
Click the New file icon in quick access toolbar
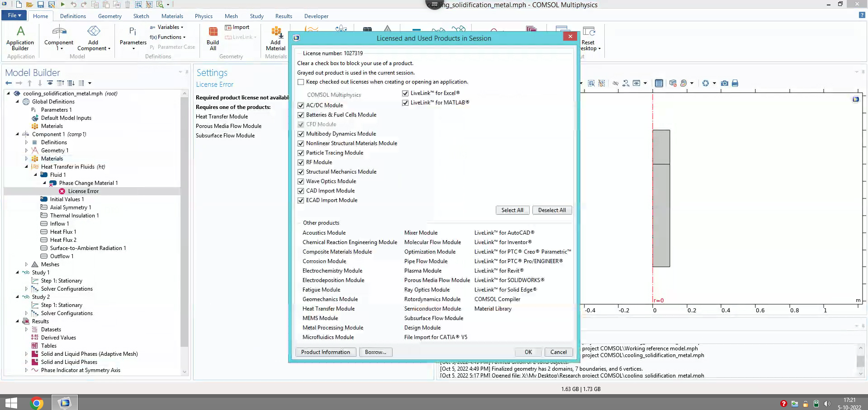tap(19, 5)
